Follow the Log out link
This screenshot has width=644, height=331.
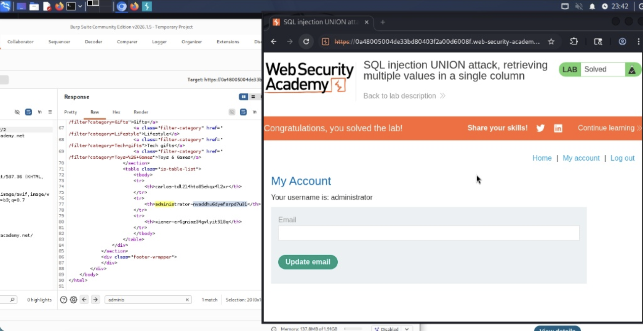(x=622, y=158)
